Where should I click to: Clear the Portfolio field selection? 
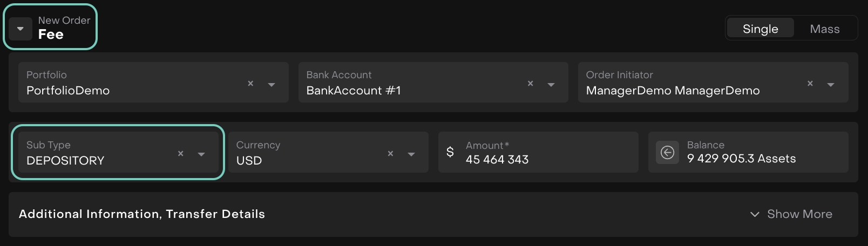click(250, 84)
